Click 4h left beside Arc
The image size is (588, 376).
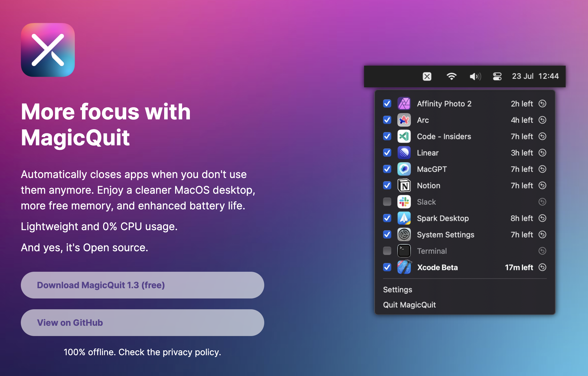522,120
